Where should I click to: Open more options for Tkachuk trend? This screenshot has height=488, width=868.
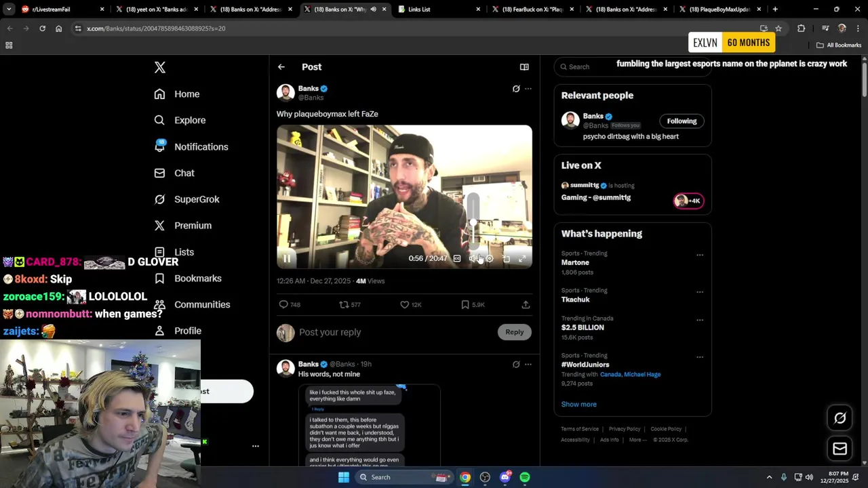pos(700,293)
